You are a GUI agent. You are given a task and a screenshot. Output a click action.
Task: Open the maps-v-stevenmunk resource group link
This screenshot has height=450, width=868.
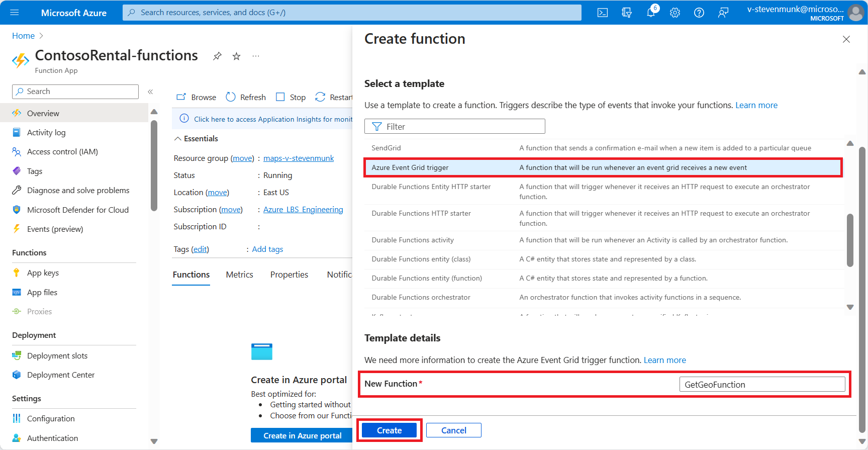click(x=299, y=158)
